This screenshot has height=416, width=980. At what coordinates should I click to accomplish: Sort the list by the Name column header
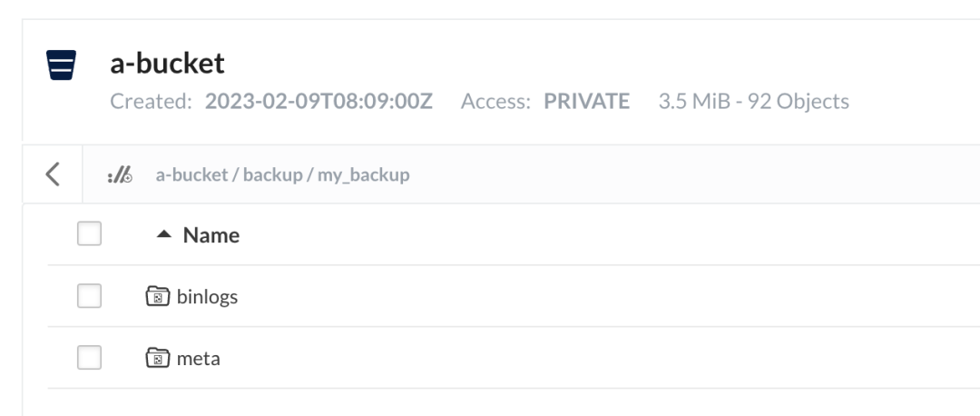(211, 235)
